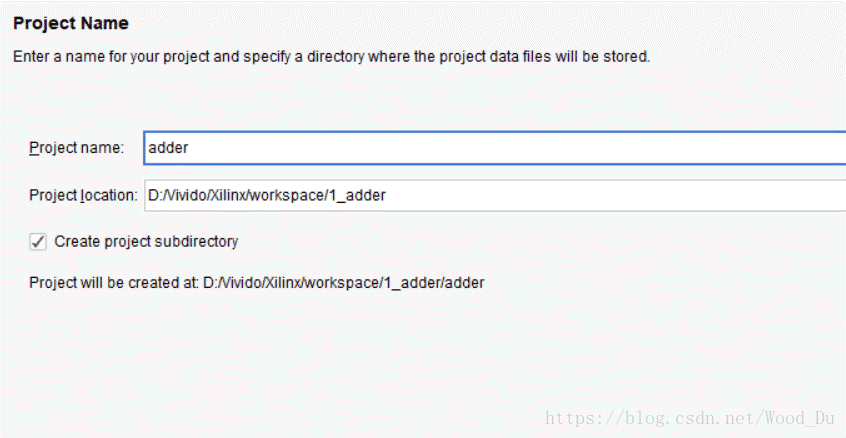This screenshot has width=846, height=438.
Task: Click the final adder folder in created-at path
Action: point(465,283)
